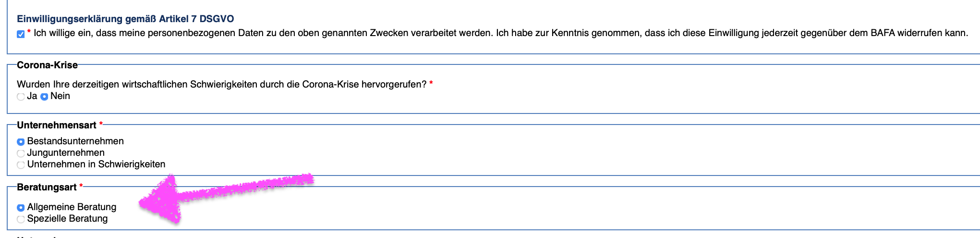Click the 'Einwilligungserklärung gemäß Artikel 7 DSGVO' heading
The width and height of the screenshot is (980, 238).
pyautogui.click(x=125, y=19)
